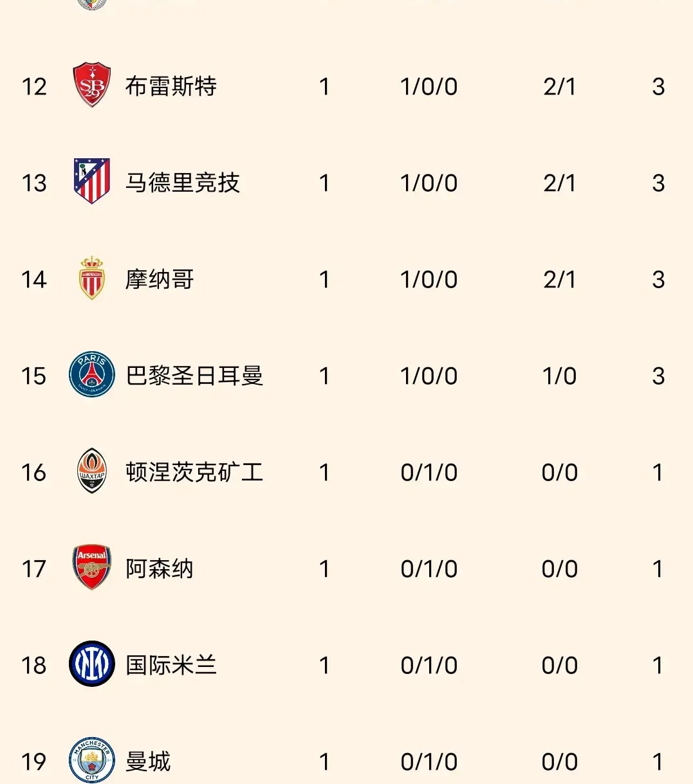Tap the Atlético Madrid striped crest
This screenshot has height=784, width=693.
click(92, 182)
